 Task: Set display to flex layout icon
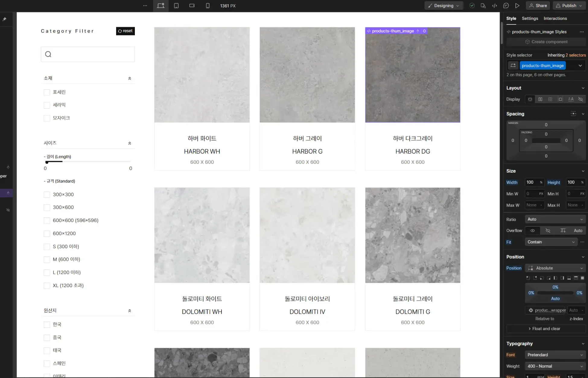540,99
